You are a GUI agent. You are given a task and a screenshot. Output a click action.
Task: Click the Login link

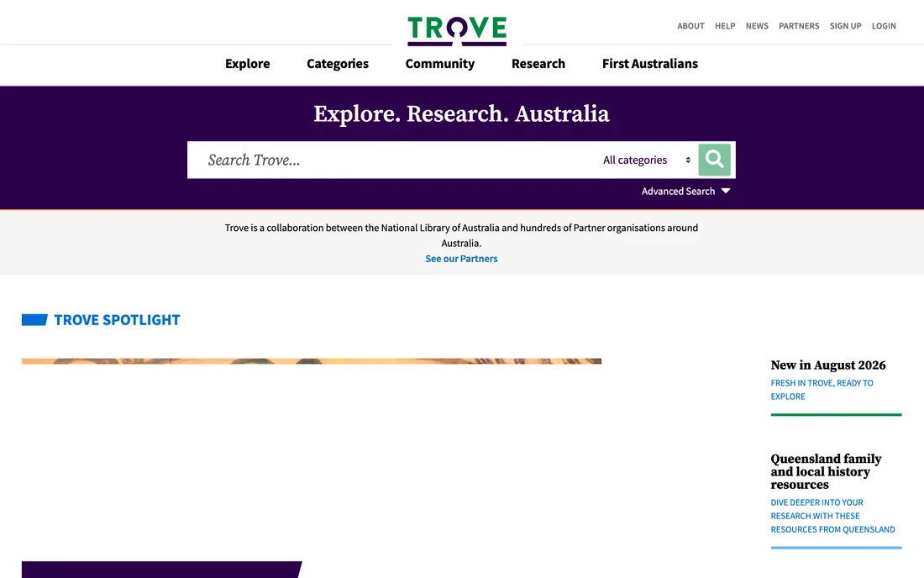pos(884,26)
